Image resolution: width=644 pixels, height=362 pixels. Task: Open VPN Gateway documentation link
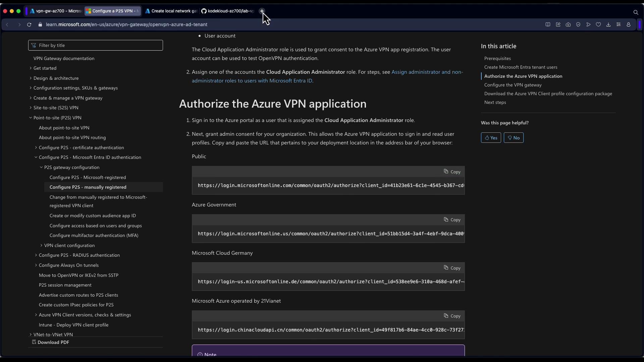coord(64,58)
